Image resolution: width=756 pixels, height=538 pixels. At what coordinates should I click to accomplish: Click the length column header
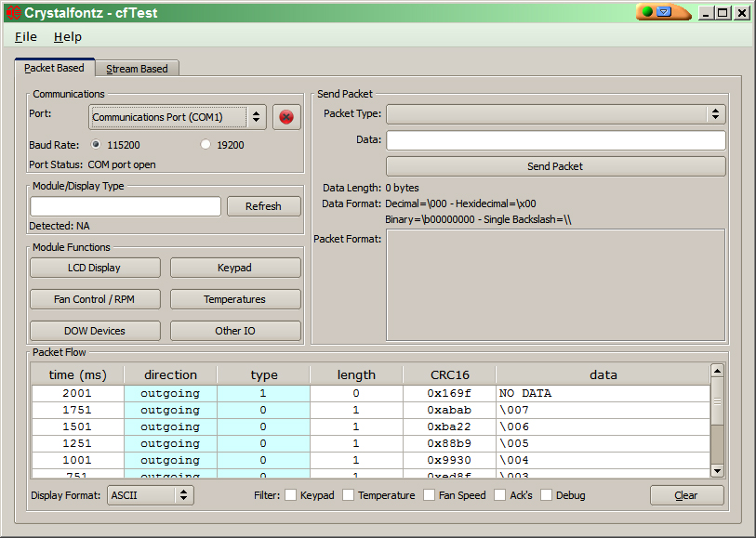(356, 374)
